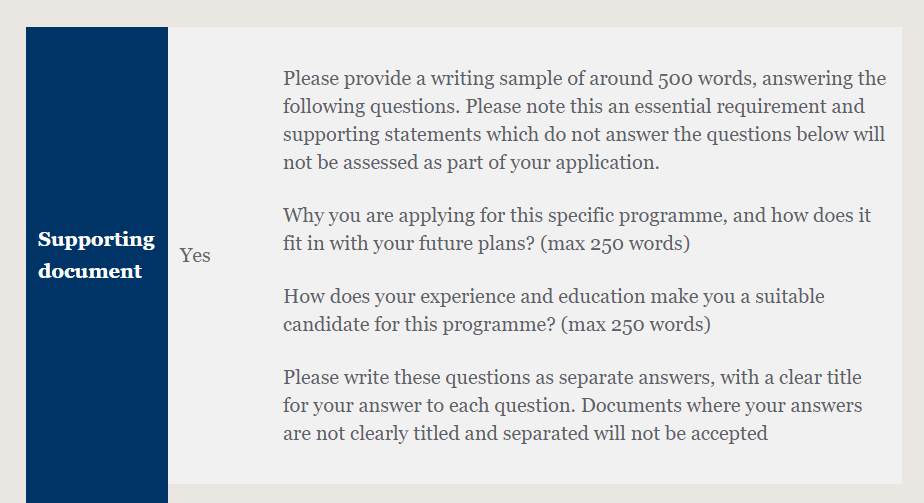
Task: Click the word 'document' in blue panel
Action: (90, 272)
